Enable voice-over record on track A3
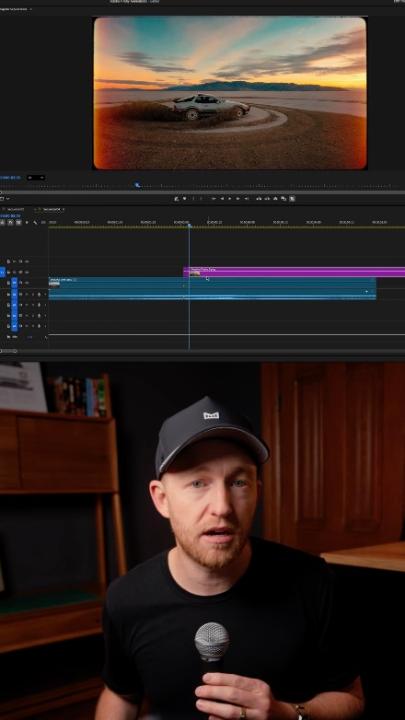 39,315
